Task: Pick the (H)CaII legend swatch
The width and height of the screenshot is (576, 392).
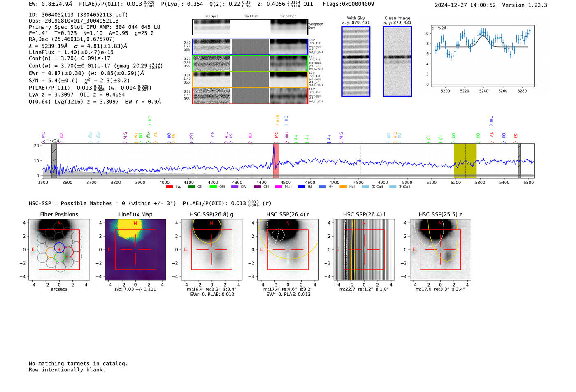Action: point(393,187)
